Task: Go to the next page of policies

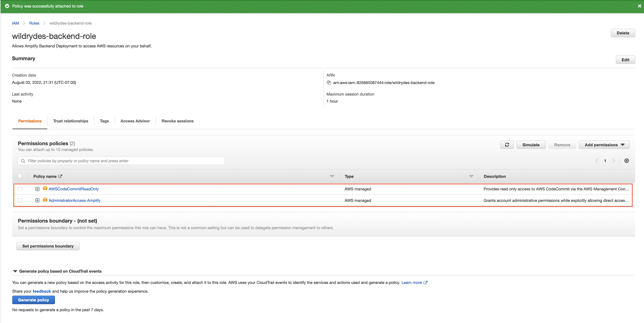Action: [x=613, y=161]
